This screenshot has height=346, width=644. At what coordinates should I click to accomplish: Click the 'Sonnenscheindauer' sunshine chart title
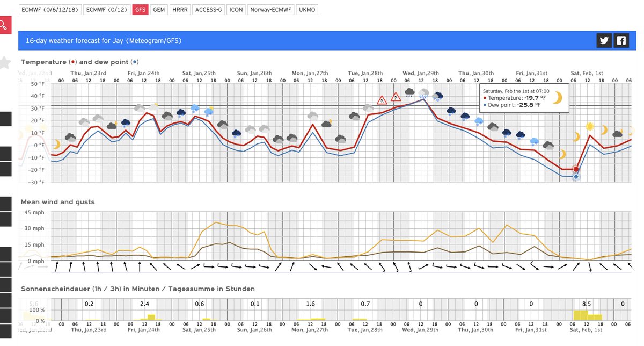(x=137, y=289)
